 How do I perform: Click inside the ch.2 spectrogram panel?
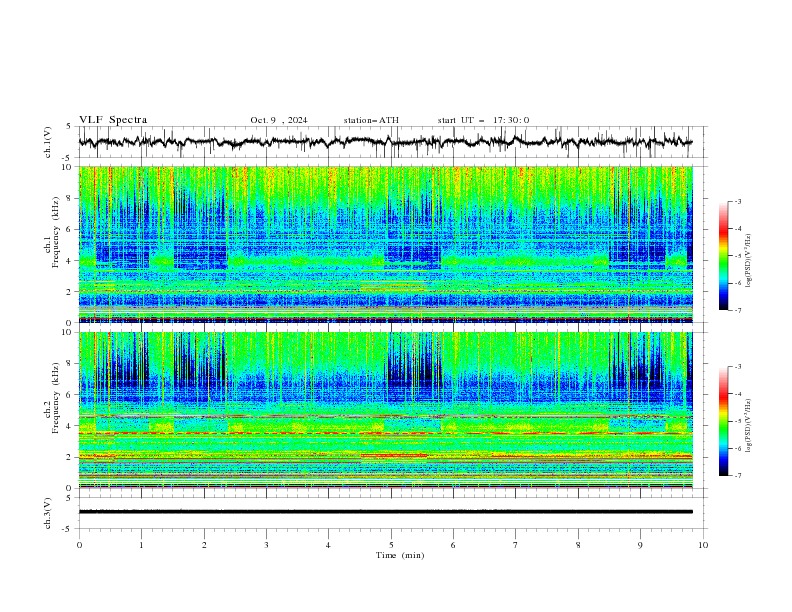[x=385, y=410]
